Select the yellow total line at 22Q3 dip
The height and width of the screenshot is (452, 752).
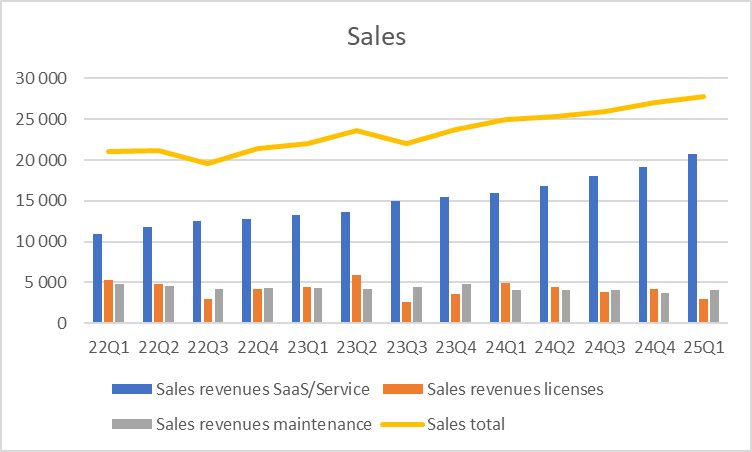pyautogui.click(x=208, y=162)
